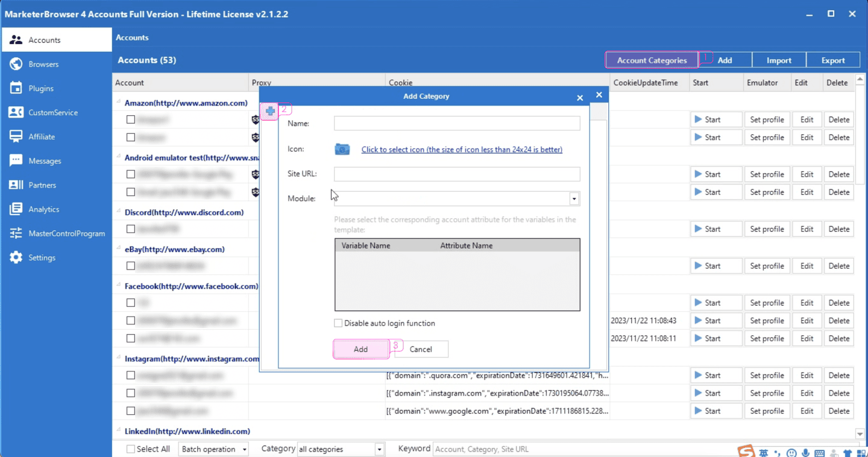Click the Emulator column header
868x457 pixels.
[767, 83]
